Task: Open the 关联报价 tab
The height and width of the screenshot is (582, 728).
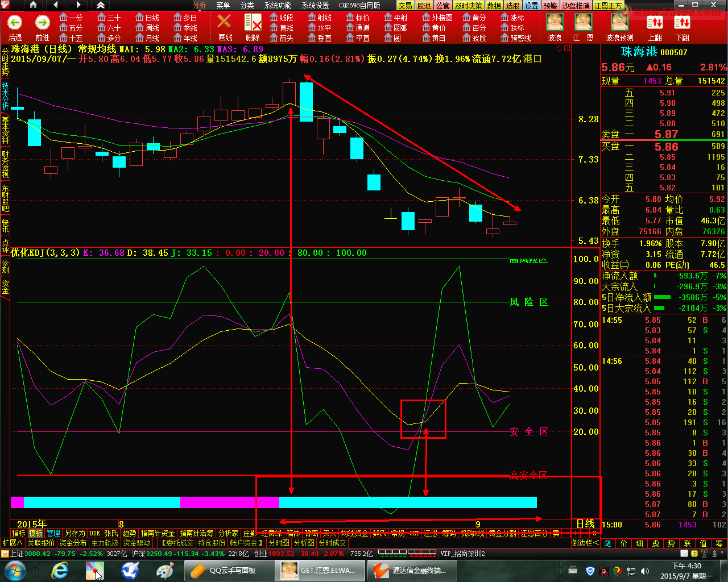Action: coord(42,543)
